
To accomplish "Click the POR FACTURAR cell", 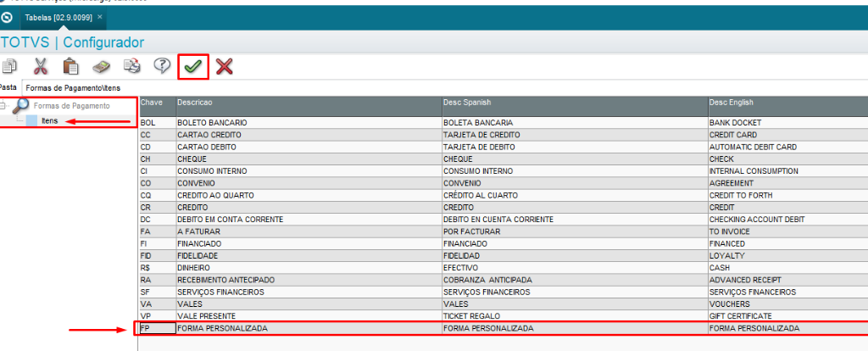I will click(x=575, y=231).
